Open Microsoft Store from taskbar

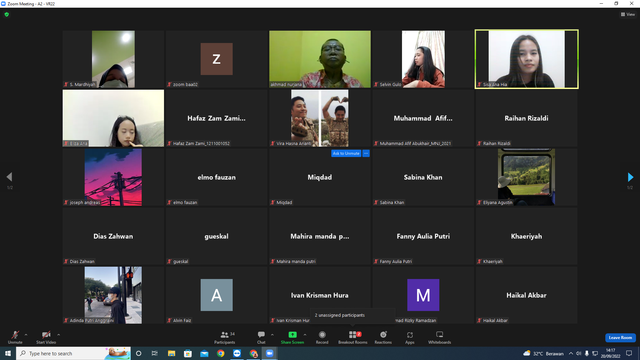tap(188, 353)
